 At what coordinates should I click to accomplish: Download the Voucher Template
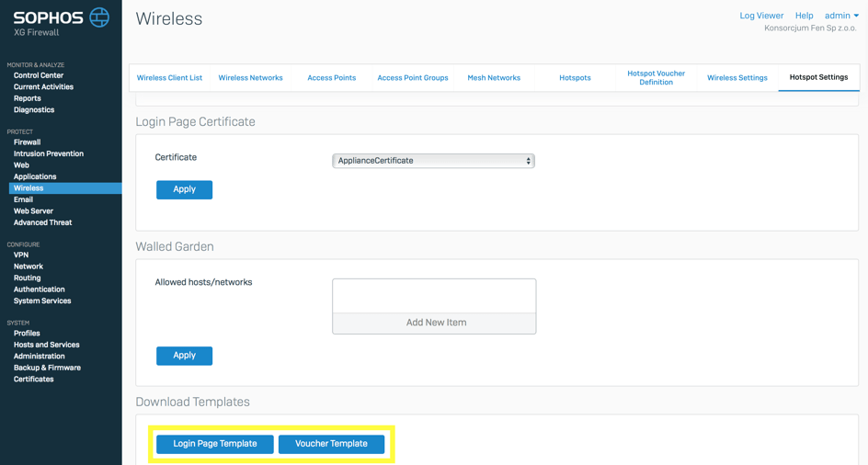point(331,444)
